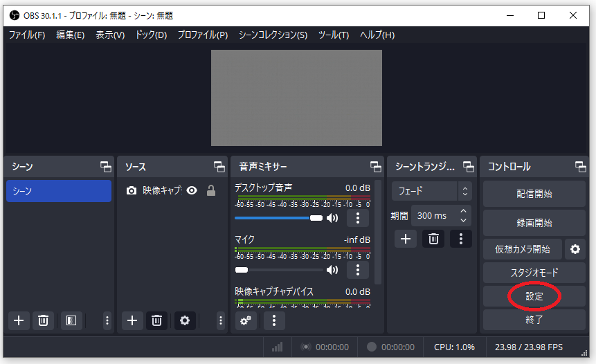Viewport: 596px width, 364px height.
Task: Adjust デスクトップ音声 volume slider
Action: [x=278, y=218]
